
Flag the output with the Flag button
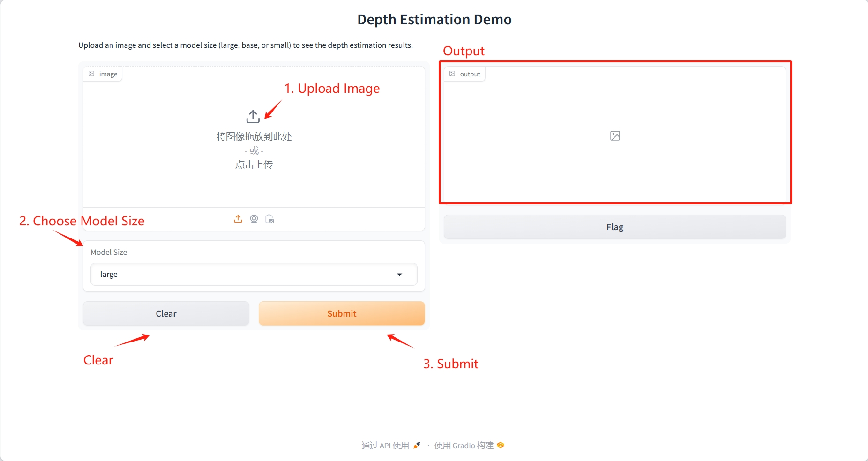tap(614, 227)
